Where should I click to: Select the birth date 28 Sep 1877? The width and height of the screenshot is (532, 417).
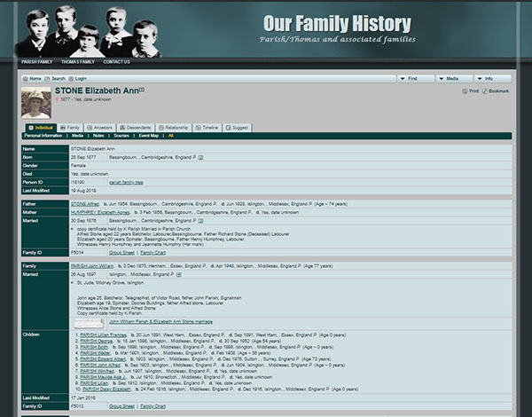[x=83, y=157]
